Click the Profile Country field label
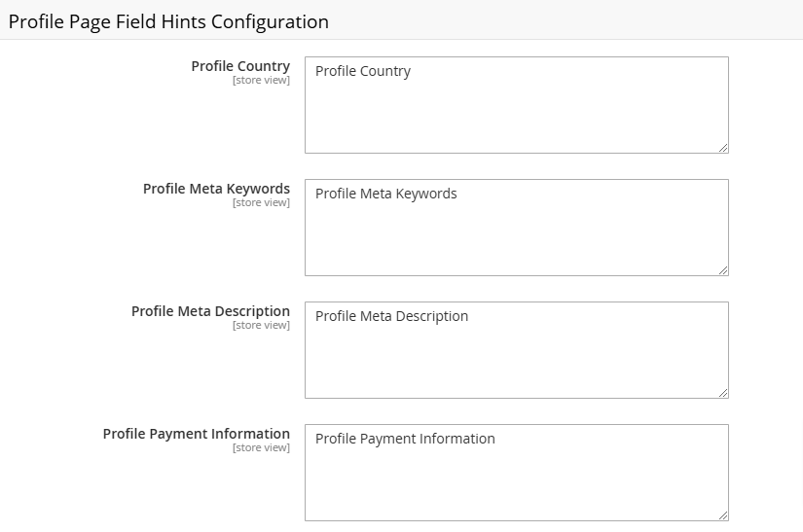This screenshot has height=532, width=803. tap(240, 66)
